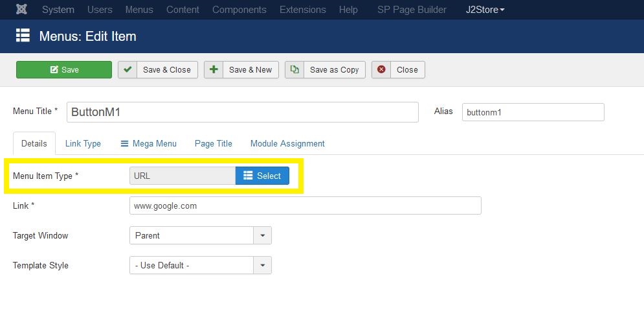Image resolution: width=644 pixels, height=328 pixels.
Task: Open the System menu
Action: click(58, 10)
